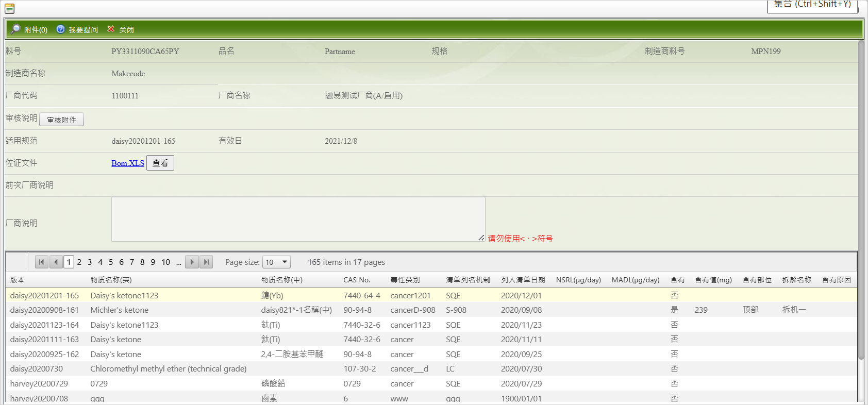The image size is (868, 405).
Task: Click the 列入清单日期 column header
Action: (x=523, y=280)
